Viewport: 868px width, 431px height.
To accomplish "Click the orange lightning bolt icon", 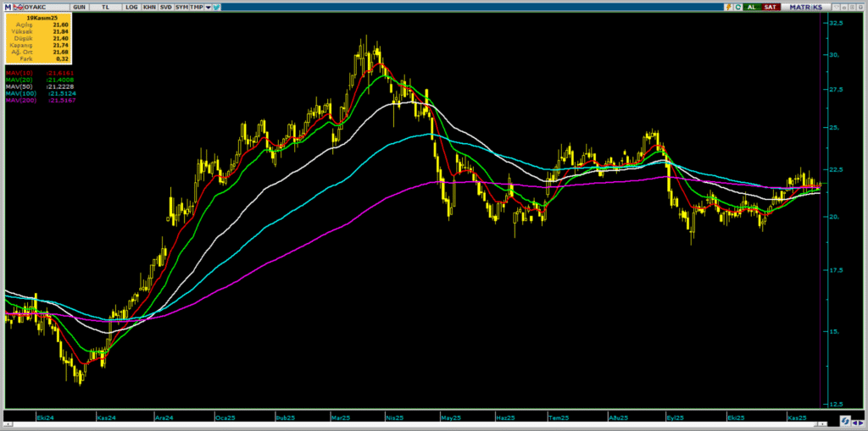I will click(x=727, y=7).
